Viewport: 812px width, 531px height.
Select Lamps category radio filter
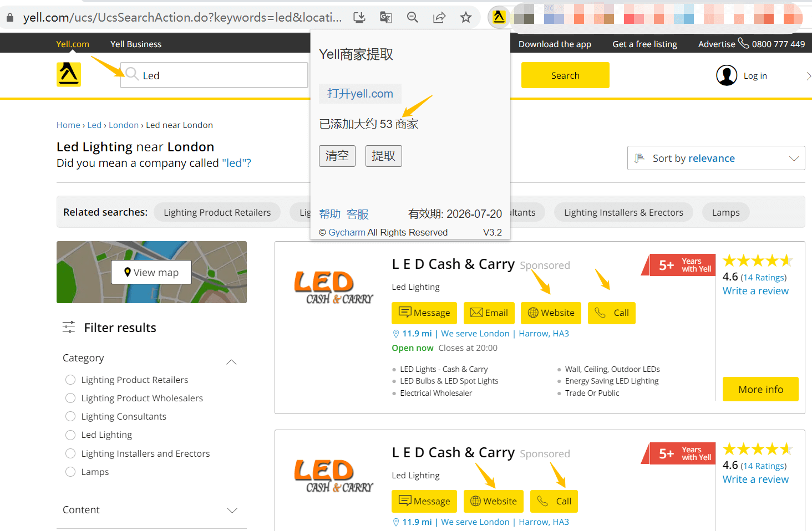point(70,472)
